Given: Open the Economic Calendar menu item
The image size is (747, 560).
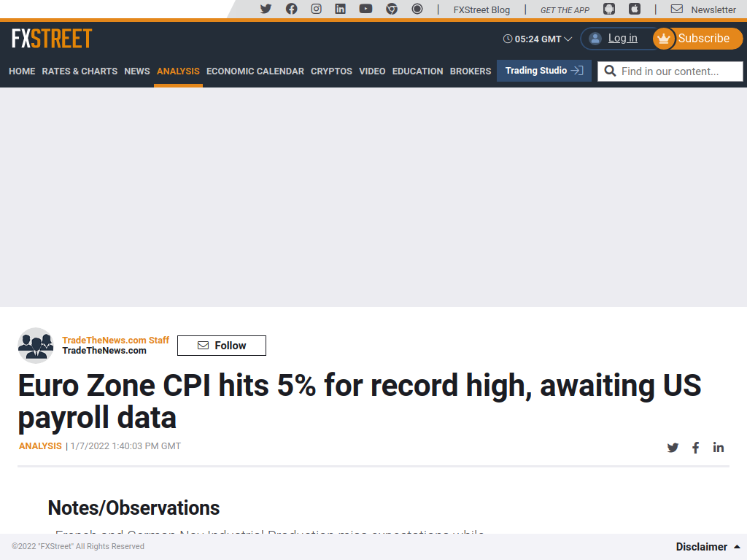Looking at the screenshot, I should tap(255, 71).
